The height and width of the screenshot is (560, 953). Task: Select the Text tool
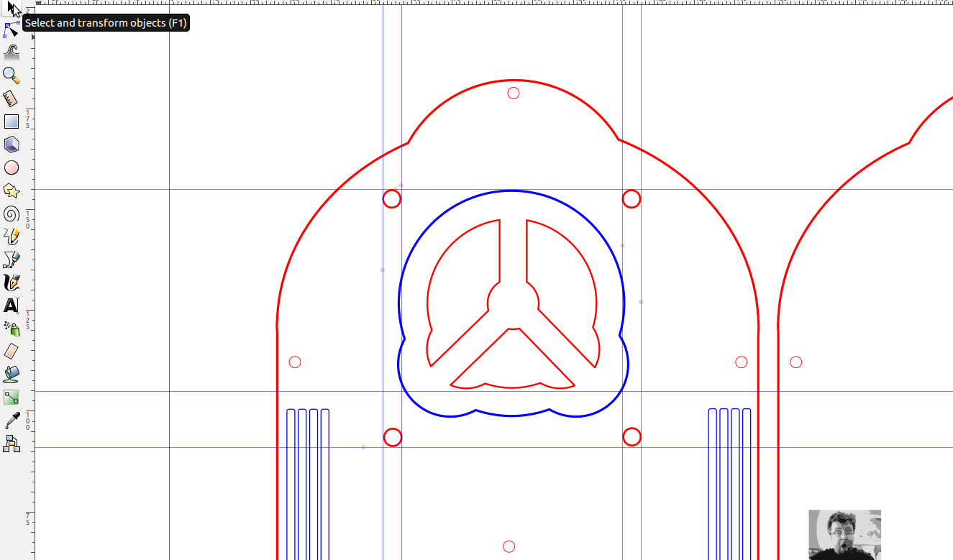12,306
